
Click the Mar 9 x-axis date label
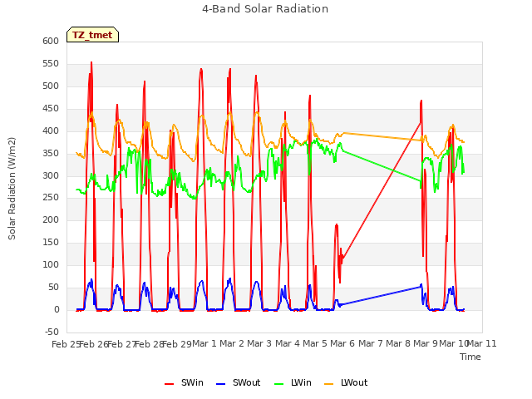[426, 343]
